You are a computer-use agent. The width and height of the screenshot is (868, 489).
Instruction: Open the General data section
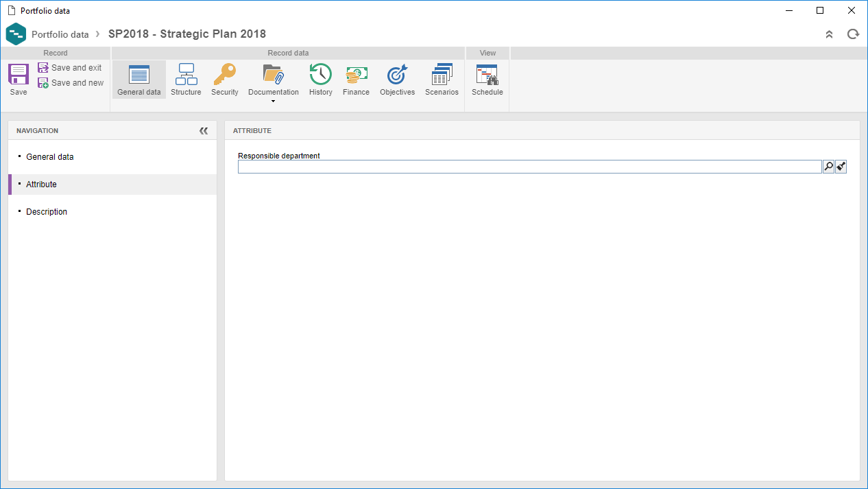pos(139,80)
